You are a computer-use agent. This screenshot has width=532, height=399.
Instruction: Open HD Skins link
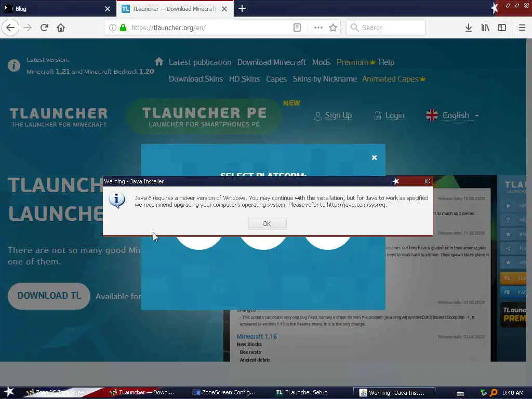pos(244,79)
